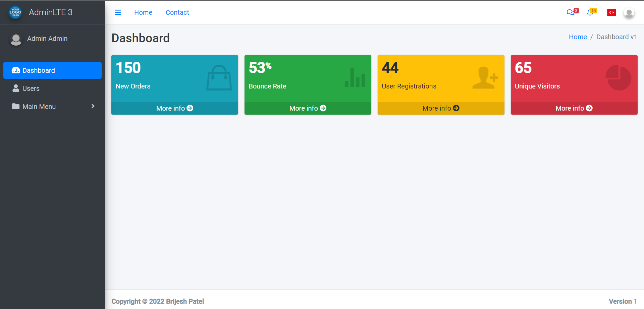The image size is (644, 309).
Task: Click the arrow icon on New Orders More info
Action: 190,108
